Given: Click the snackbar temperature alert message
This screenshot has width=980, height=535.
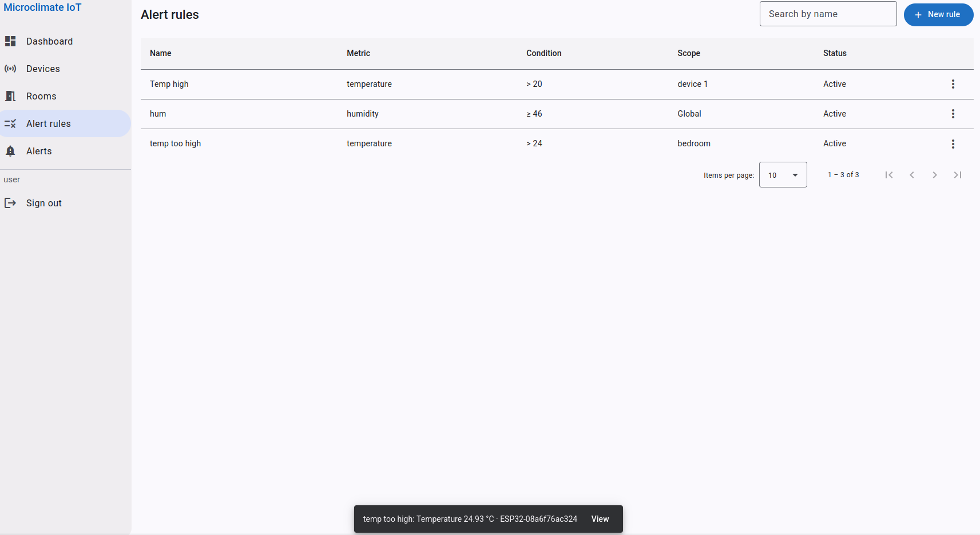Looking at the screenshot, I should click(x=470, y=519).
